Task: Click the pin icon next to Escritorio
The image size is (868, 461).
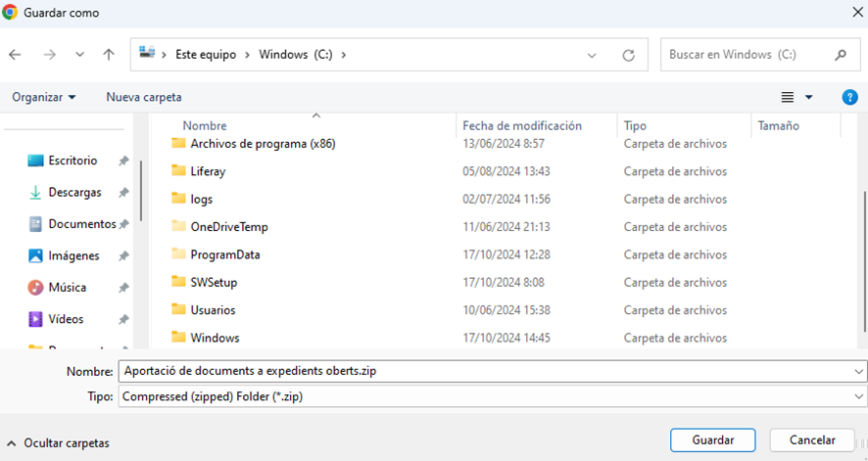Action: point(123,161)
